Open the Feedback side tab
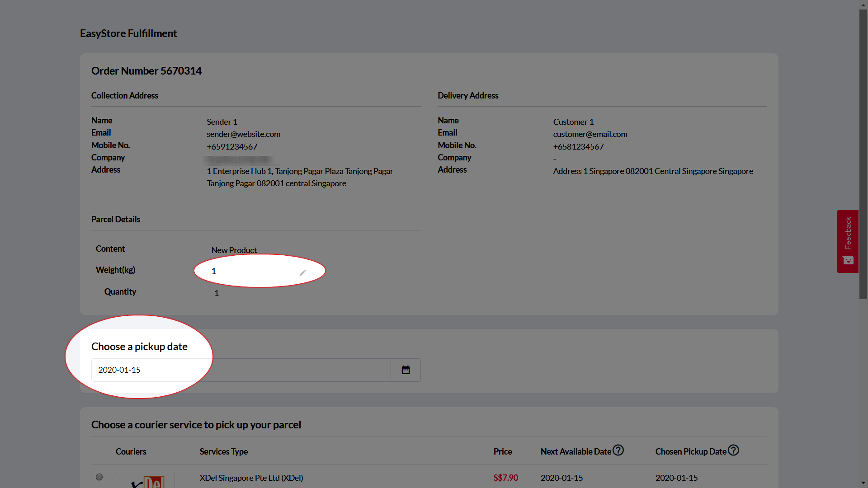This screenshot has width=868, height=488. (x=848, y=233)
